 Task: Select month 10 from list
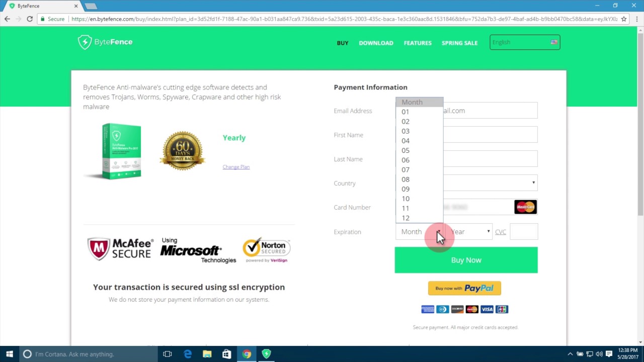(x=419, y=199)
